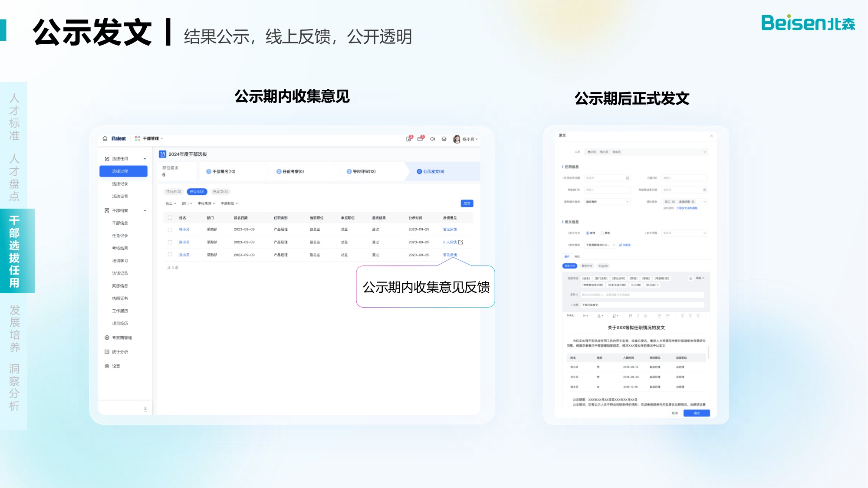868x488 pixels.
Task: Apply bold in the 发文 editor toolbar
Action: tap(630, 316)
